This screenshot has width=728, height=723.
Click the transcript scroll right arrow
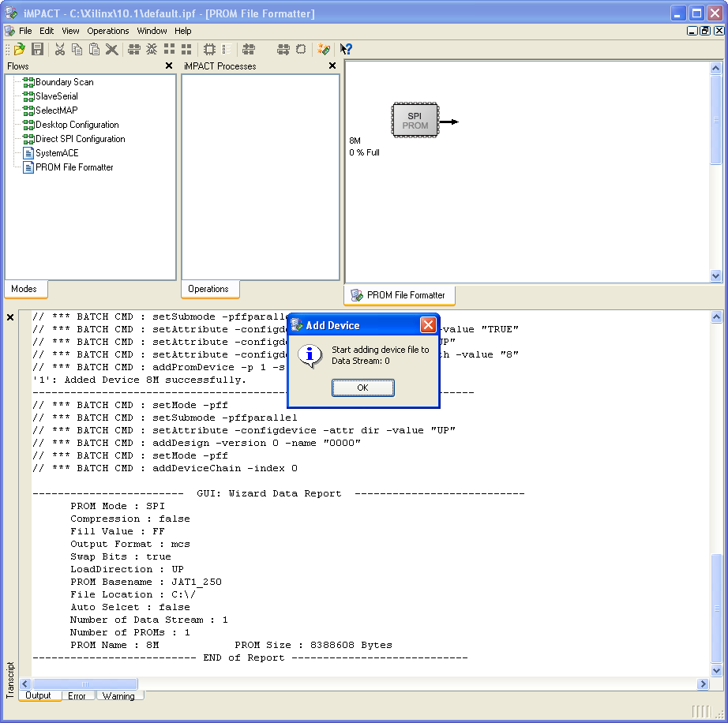click(x=703, y=684)
